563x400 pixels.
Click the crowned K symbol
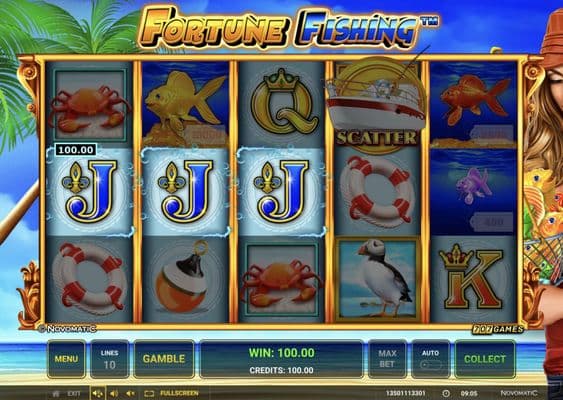[473, 277]
